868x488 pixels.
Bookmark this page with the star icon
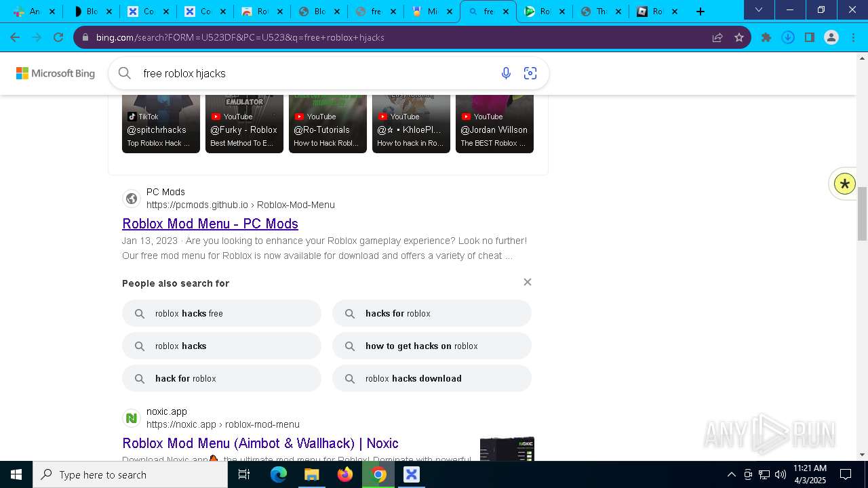click(x=739, y=38)
